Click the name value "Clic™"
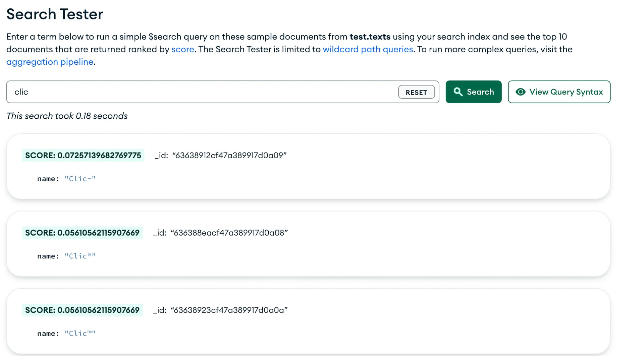Image resolution: width=644 pixels, height=356 pixels. tap(80, 334)
